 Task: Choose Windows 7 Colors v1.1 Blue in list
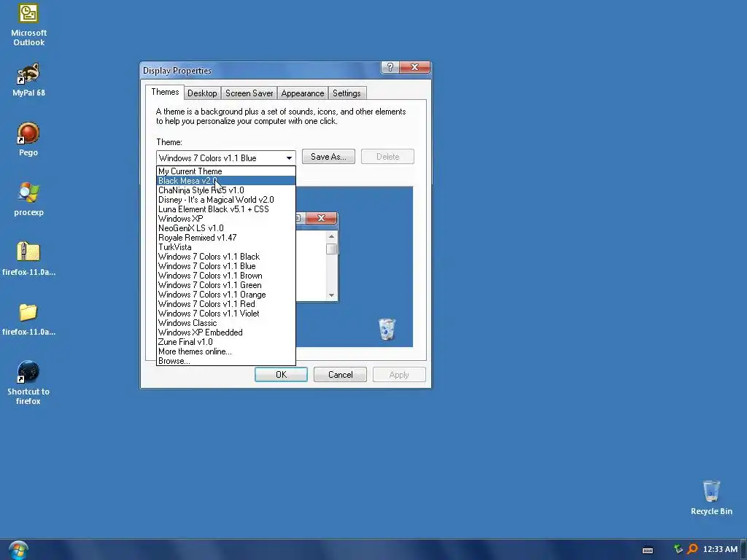(x=226, y=266)
